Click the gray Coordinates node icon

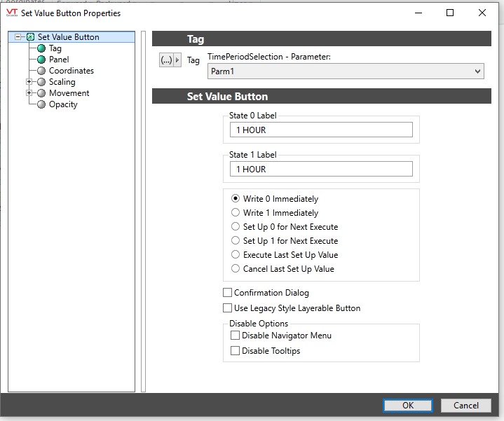click(41, 71)
